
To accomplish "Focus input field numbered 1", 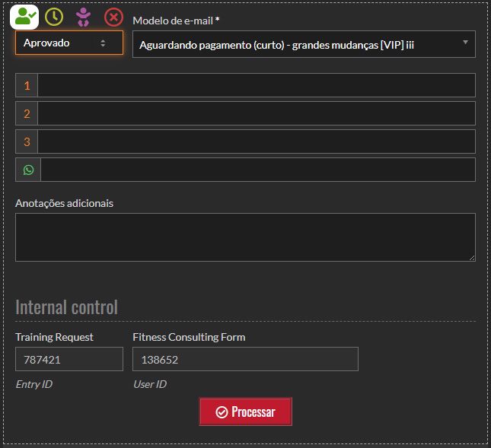I will 257,85.
